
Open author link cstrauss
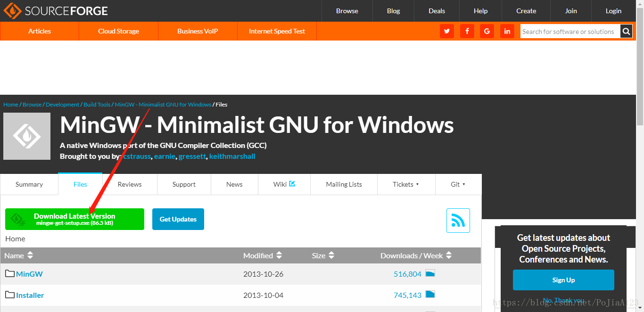tap(137, 156)
